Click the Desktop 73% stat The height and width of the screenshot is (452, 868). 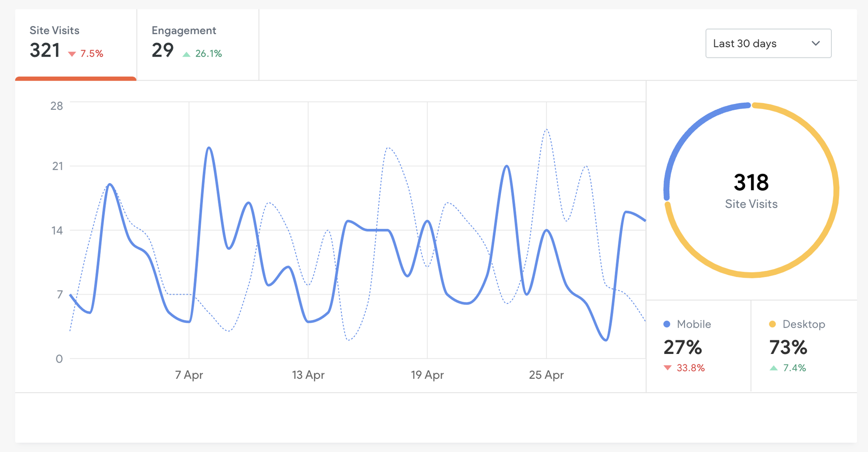pos(788,347)
